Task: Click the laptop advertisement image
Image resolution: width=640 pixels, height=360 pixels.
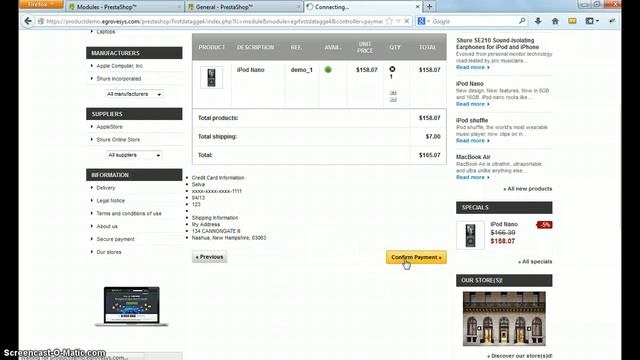Action: [131, 306]
